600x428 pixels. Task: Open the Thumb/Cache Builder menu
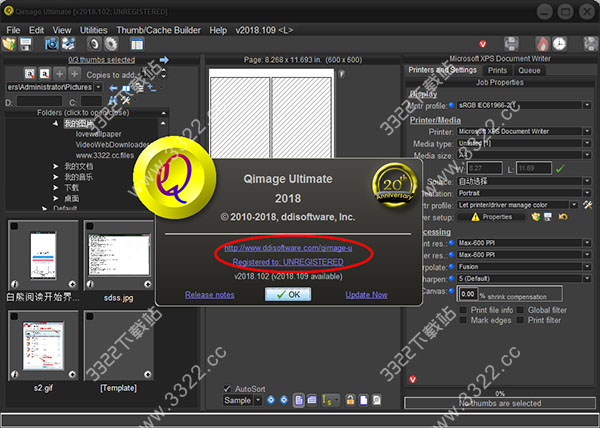pos(158,30)
